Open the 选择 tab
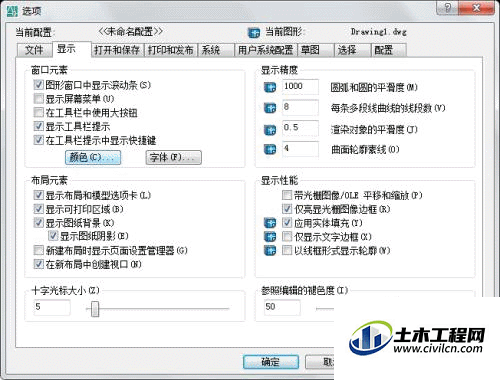 (352, 50)
